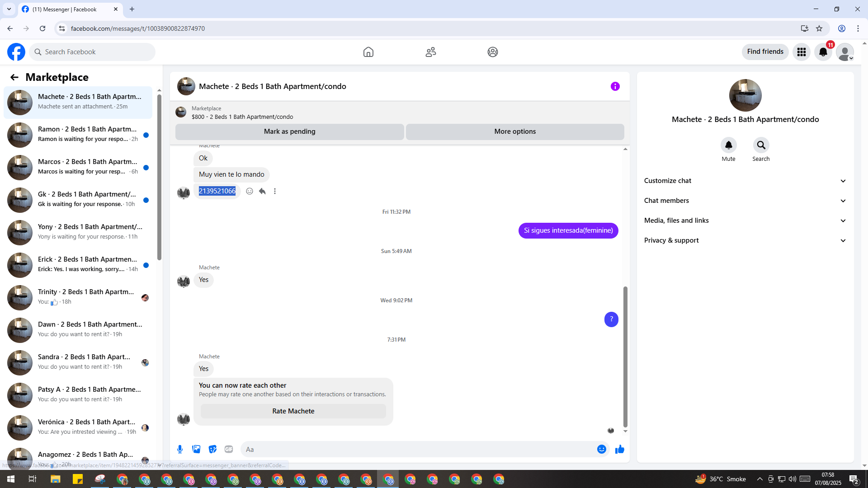The image size is (868, 488).
Task: Bookmark this page with the star
Action: 819,28
